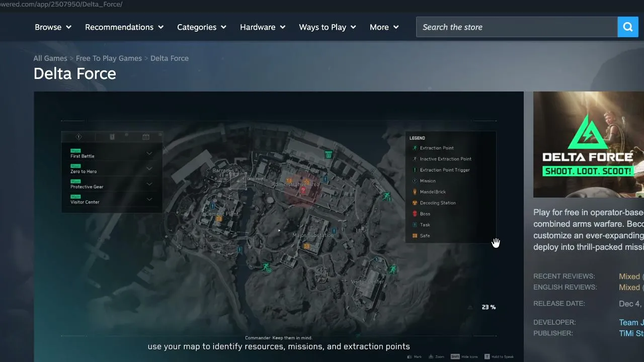
Task: Click the green Extraction Point legend icon
Action: [415, 148]
